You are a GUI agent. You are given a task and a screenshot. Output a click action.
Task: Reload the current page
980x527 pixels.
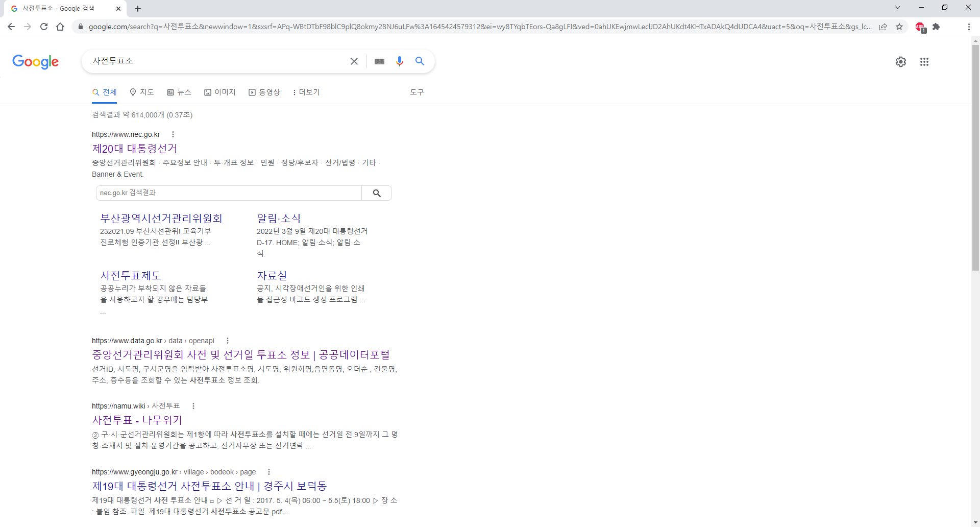[x=44, y=27]
